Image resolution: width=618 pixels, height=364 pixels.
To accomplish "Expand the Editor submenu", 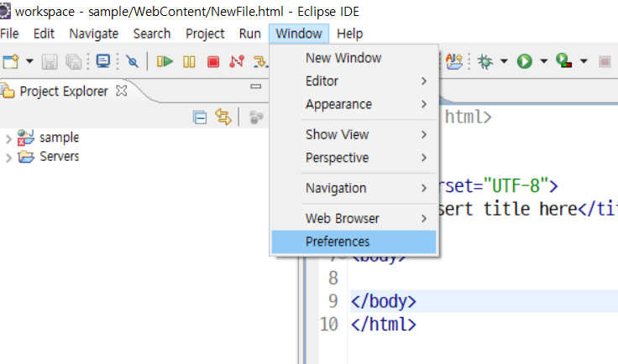I will 354,81.
